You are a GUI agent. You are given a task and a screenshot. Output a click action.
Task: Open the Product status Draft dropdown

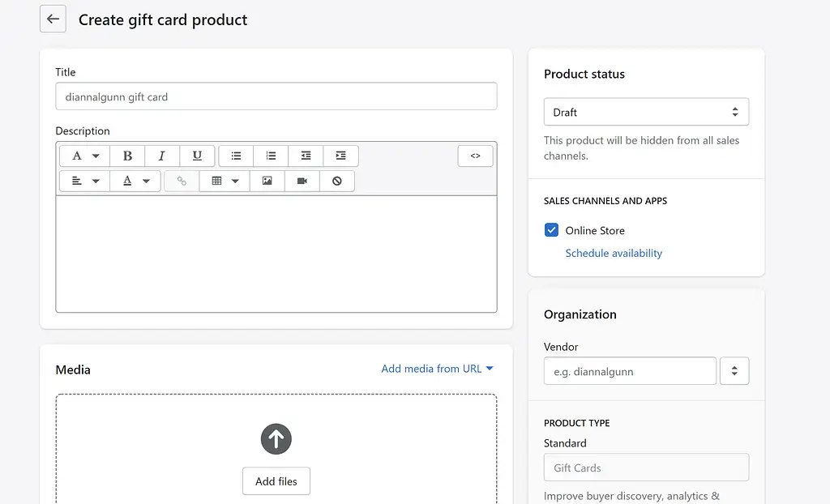click(646, 112)
